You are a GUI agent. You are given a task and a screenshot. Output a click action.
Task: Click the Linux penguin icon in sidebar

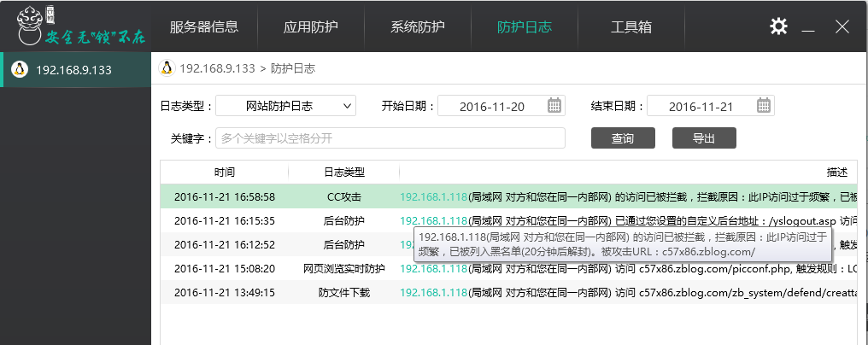pos(20,69)
